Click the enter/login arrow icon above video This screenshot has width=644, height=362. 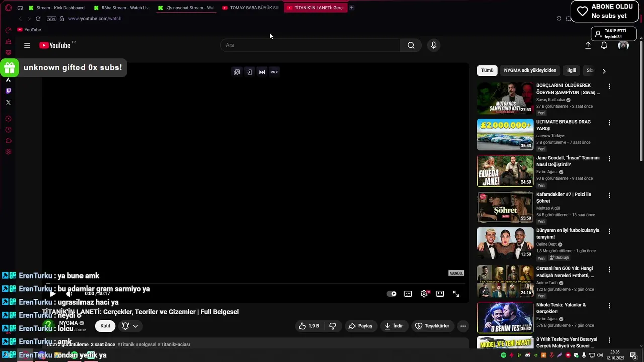tap(249, 72)
